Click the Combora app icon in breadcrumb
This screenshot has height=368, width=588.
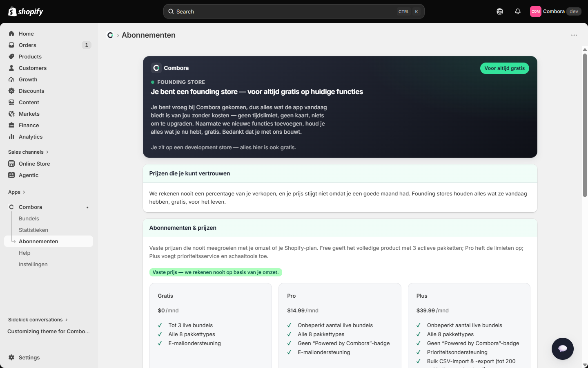110,35
